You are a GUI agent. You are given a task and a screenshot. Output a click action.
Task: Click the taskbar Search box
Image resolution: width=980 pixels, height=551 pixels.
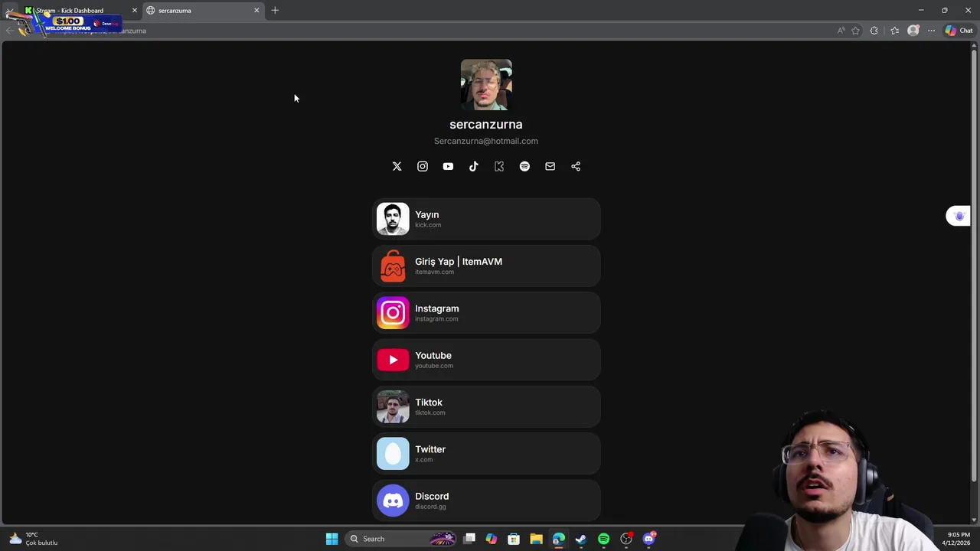(400, 539)
